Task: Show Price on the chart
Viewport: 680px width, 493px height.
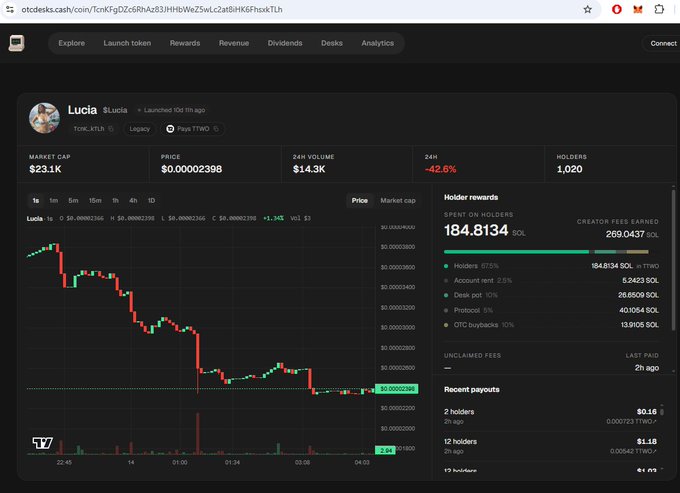Action: pyautogui.click(x=360, y=200)
